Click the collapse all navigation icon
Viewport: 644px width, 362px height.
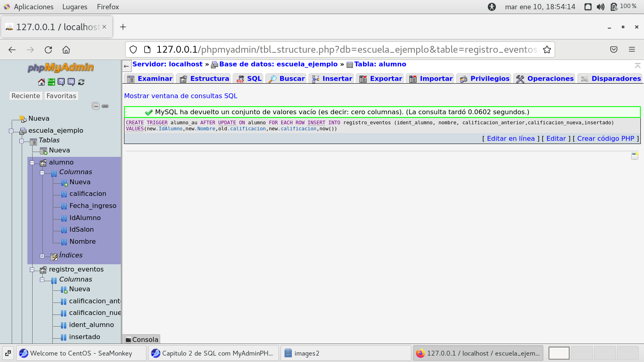click(95, 106)
